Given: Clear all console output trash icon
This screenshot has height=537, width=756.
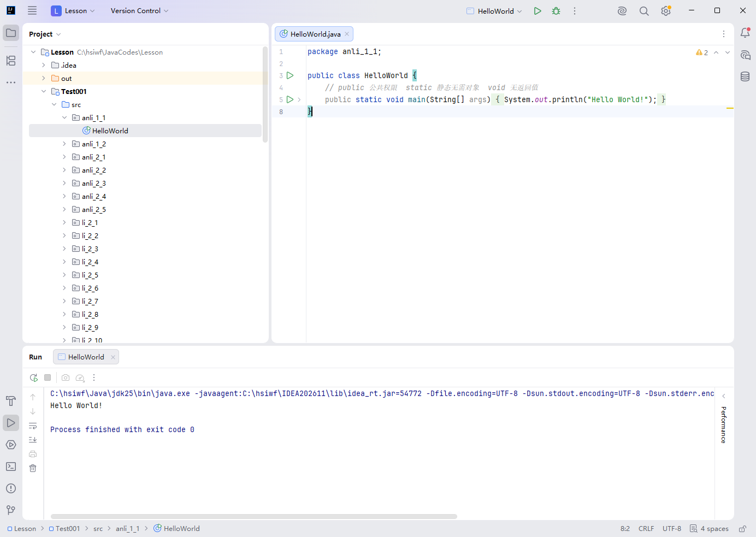Looking at the screenshot, I should coord(33,468).
